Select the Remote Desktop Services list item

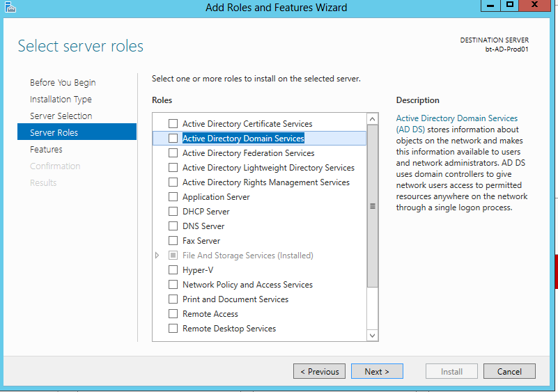[229, 329]
